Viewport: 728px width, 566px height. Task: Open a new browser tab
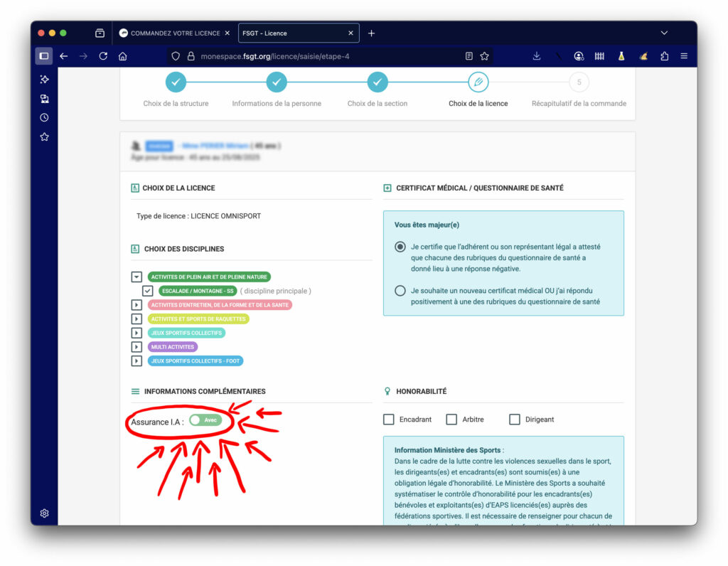pos(371,33)
